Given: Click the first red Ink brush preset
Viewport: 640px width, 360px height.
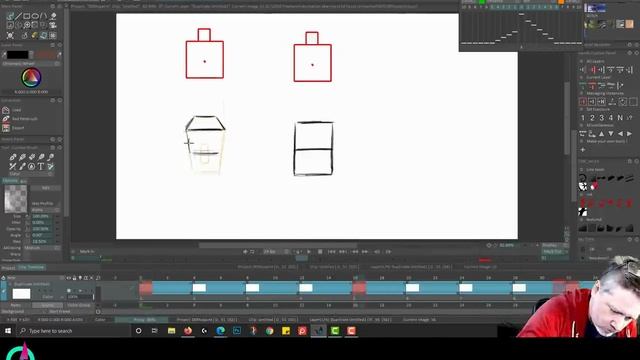Looking at the screenshot, I should [583, 202].
